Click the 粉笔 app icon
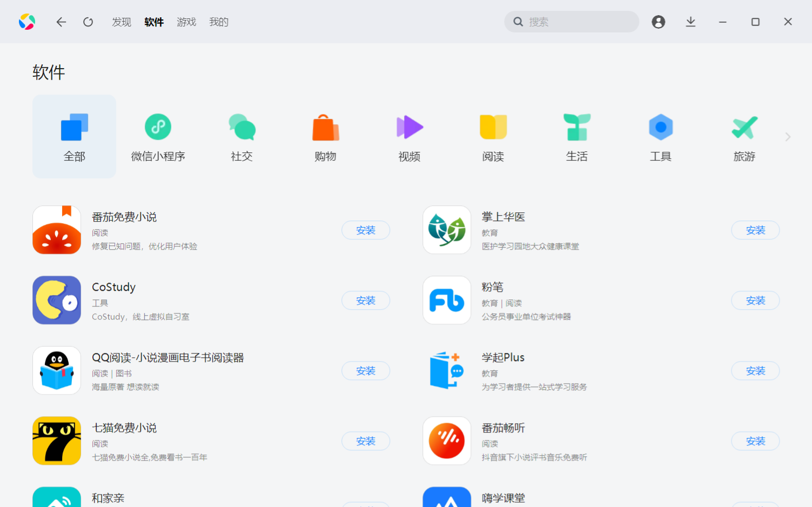The image size is (812, 507). pyautogui.click(x=447, y=300)
